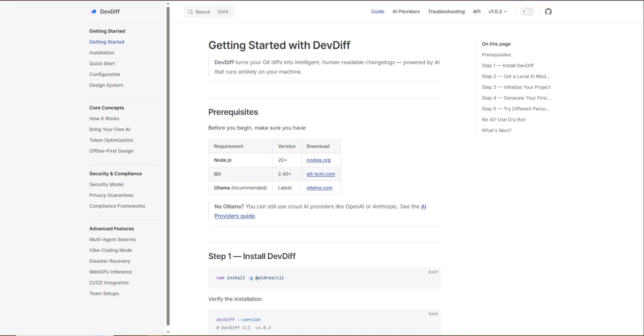
Task: Open Security Model page
Action: tap(106, 185)
